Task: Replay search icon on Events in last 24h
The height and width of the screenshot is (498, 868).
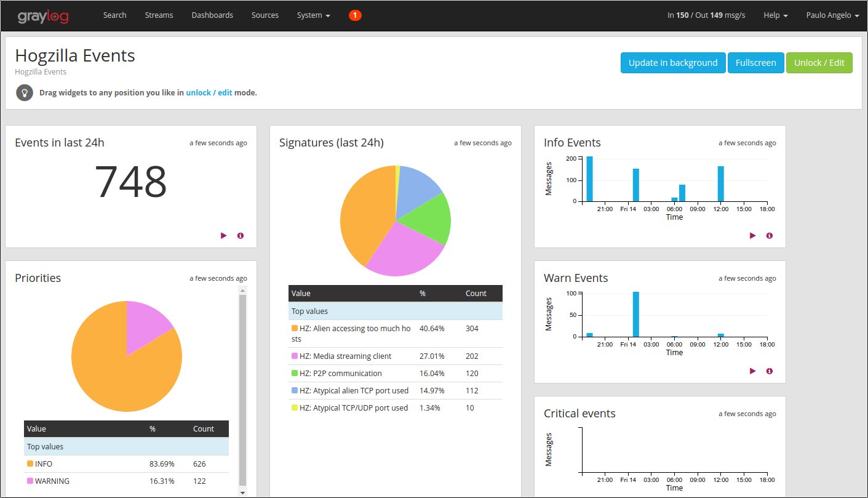Action: tap(224, 236)
